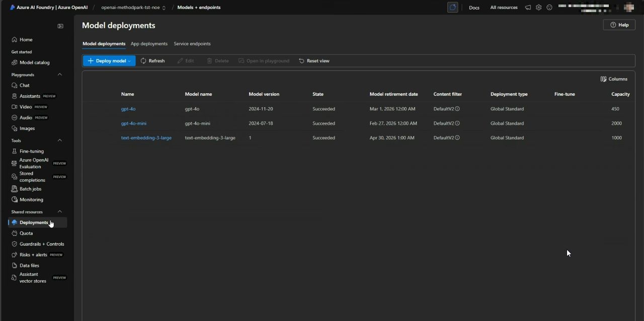Switch to the App deployments tab

(x=149, y=44)
